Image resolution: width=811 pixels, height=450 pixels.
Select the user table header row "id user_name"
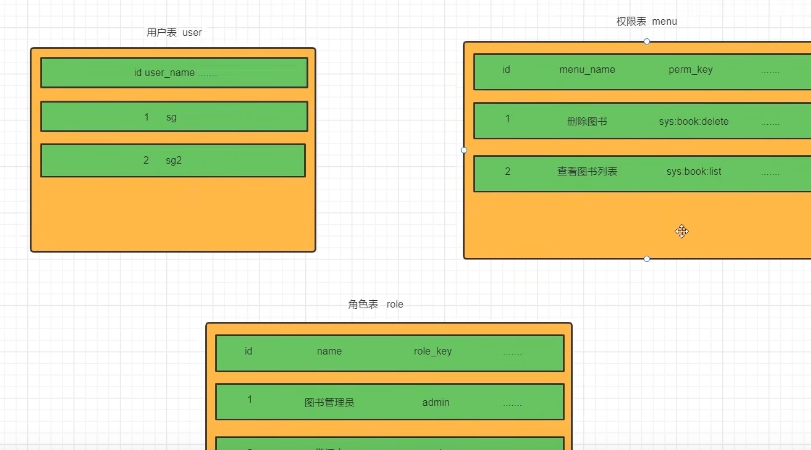(174, 73)
